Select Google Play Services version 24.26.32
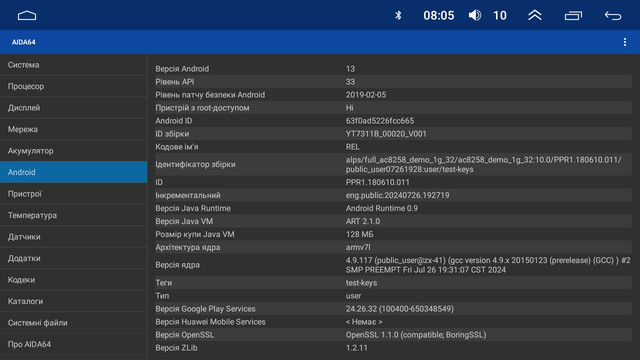Image resolution: width=640 pixels, height=360 pixels. pyautogui.click(x=400, y=309)
